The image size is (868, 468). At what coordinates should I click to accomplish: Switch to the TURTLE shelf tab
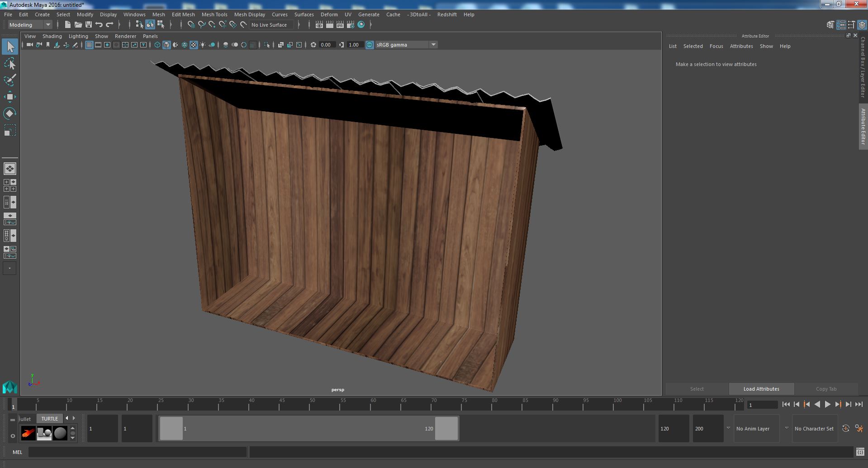pos(50,419)
